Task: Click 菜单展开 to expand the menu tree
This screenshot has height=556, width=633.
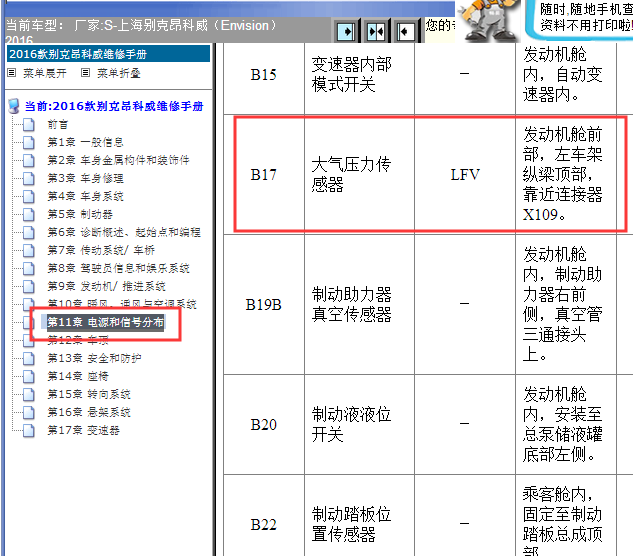Action: [x=40, y=73]
